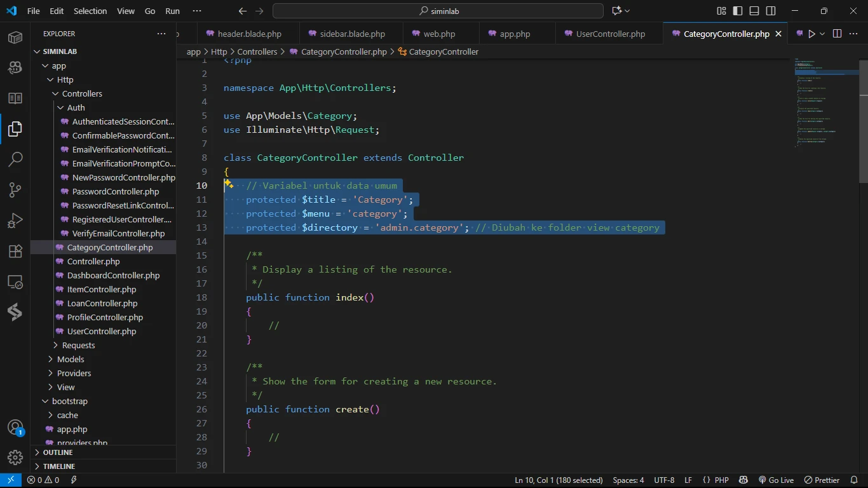Open the run options dropdown arrow

[x=822, y=34]
